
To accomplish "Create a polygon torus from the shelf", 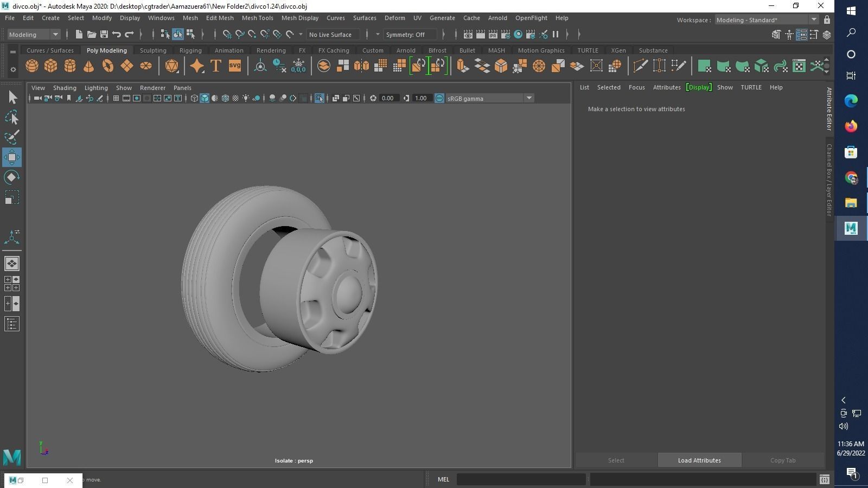I will pos(108,66).
